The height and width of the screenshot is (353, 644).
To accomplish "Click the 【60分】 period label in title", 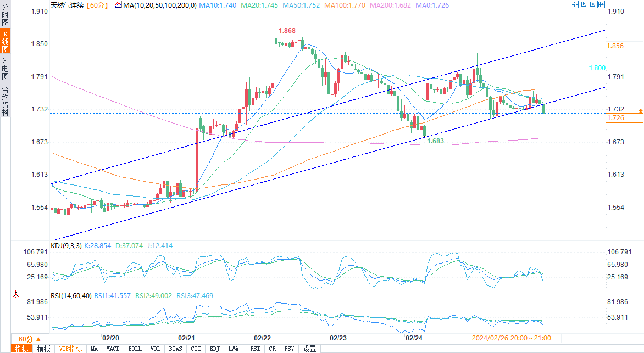I will coord(97,5).
